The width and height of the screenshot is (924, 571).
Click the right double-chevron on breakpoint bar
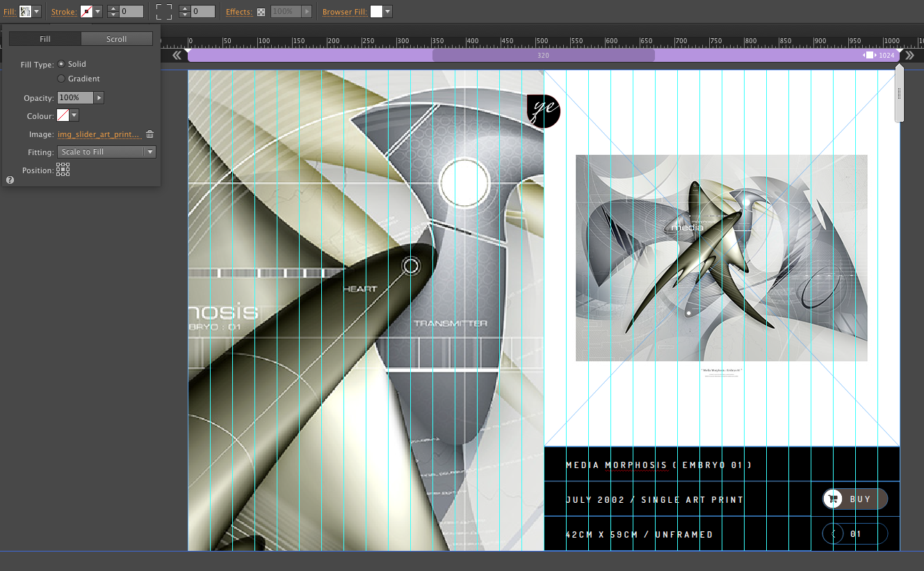pyautogui.click(x=910, y=55)
